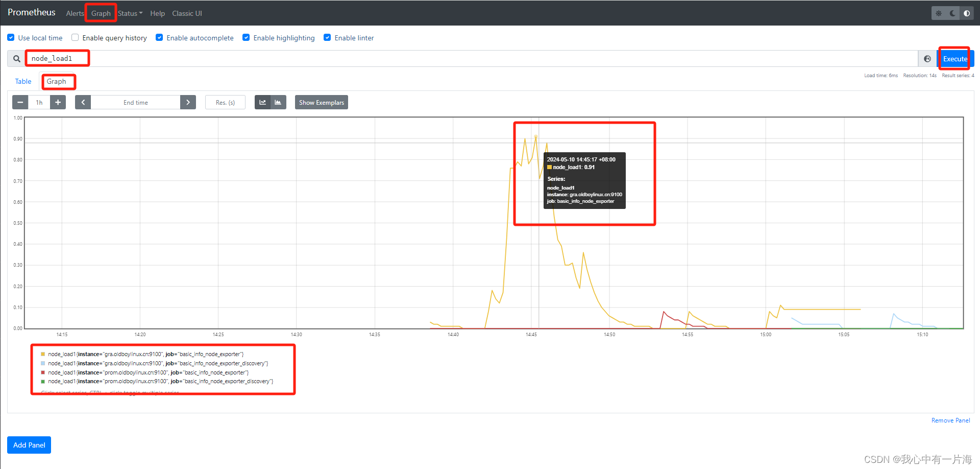
Task: Toggle Enable autocomplete checkbox
Action: pos(159,37)
